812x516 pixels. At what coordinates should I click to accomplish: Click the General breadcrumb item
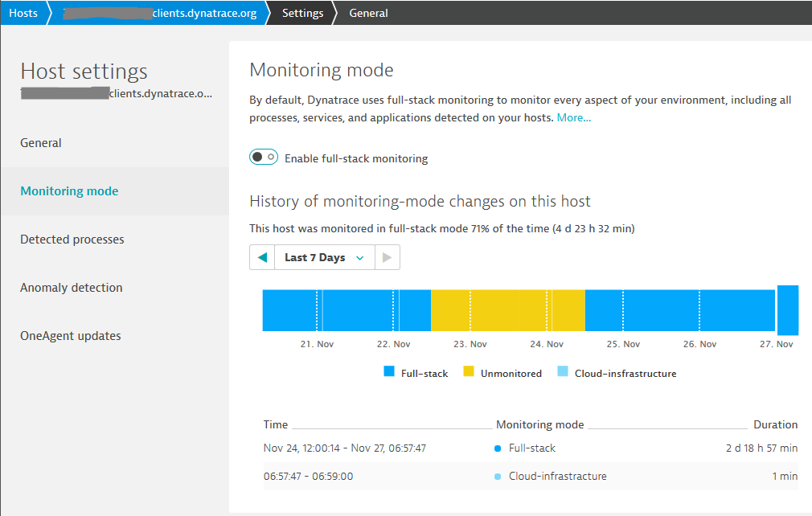pos(368,13)
